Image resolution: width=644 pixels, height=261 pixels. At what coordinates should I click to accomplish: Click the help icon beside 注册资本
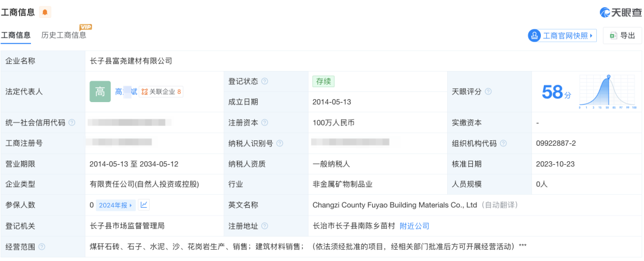pyautogui.click(x=265, y=122)
